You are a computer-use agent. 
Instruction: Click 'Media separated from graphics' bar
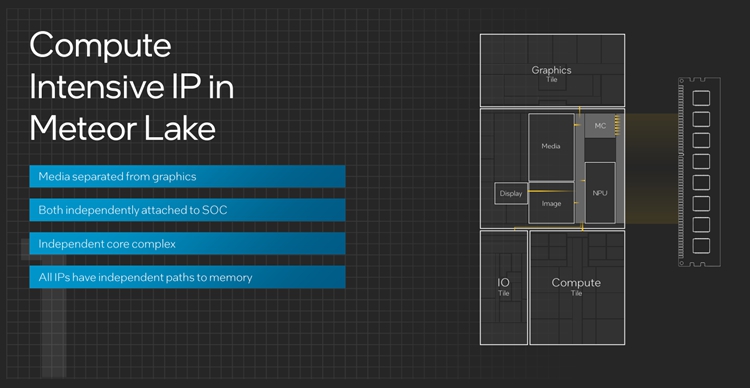(x=187, y=177)
